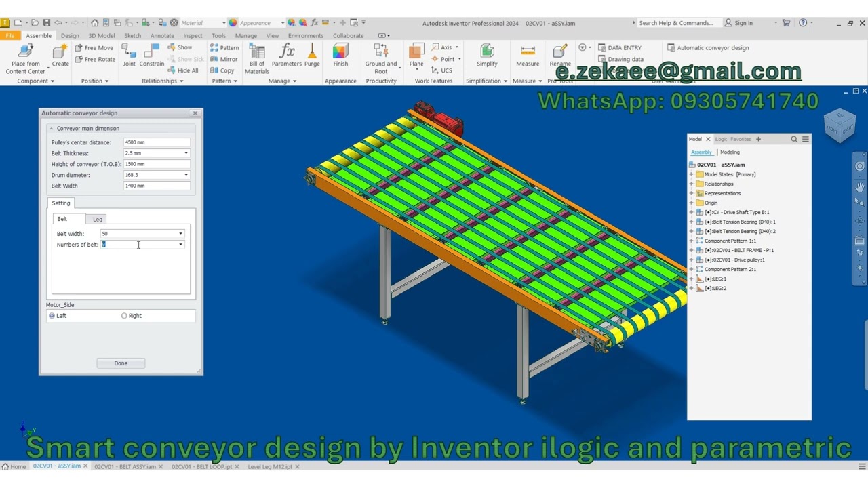
Task: Select CV - Drive Shaft Type B:1 item
Action: point(736,212)
